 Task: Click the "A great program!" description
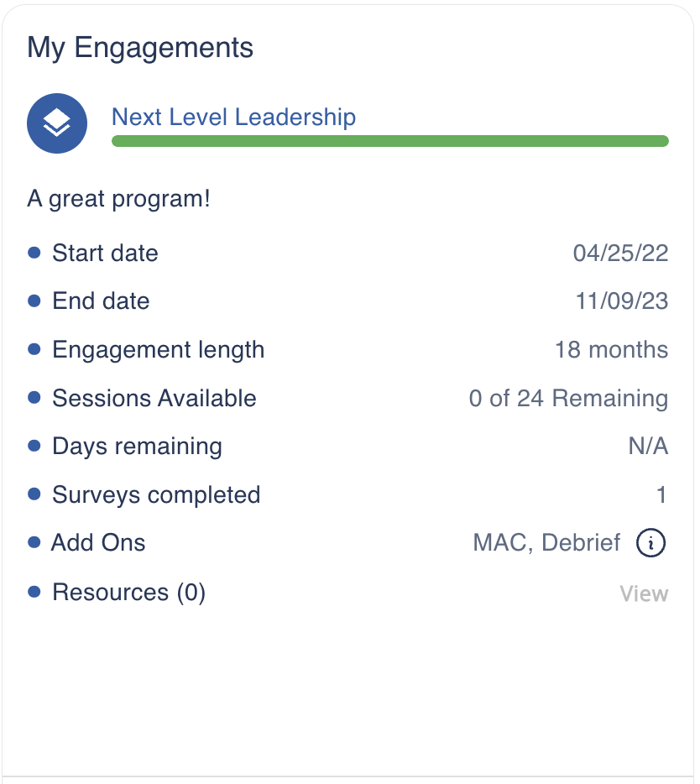pyautogui.click(x=118, y=200)
